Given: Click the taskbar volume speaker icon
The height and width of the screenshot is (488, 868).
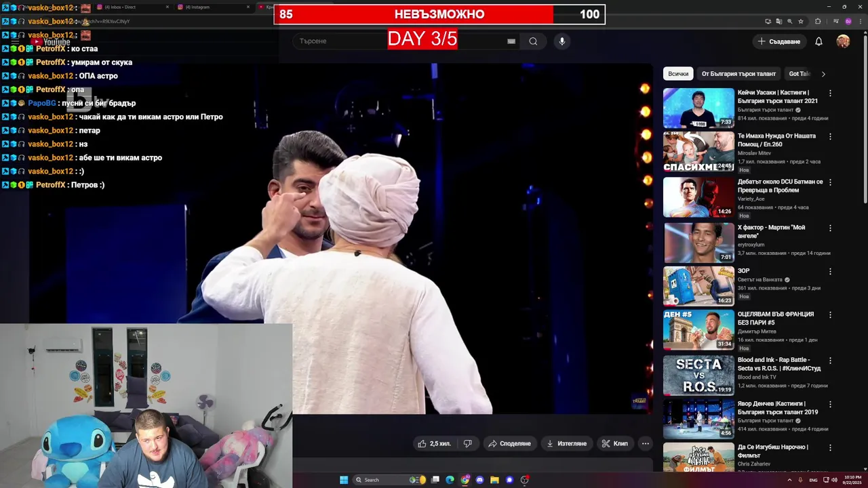Looking at the screenshot, I should [x=834, y=480].
